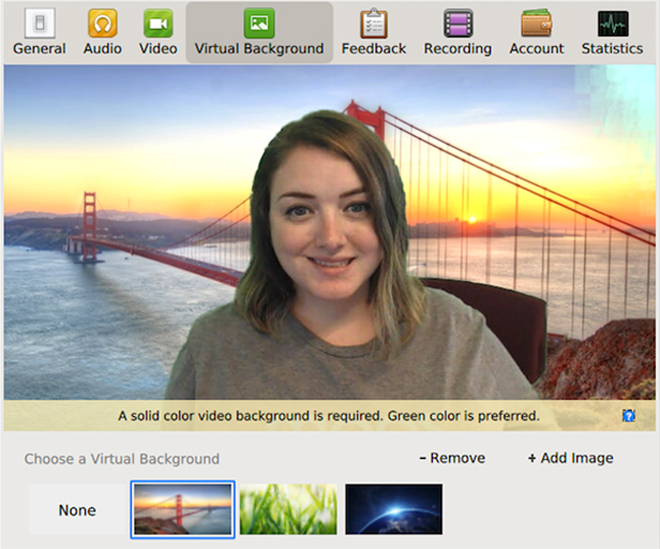Viewport: 660px width, 549px height.
Task: Open the Statistics monitor icon
Action: point(613,24)
